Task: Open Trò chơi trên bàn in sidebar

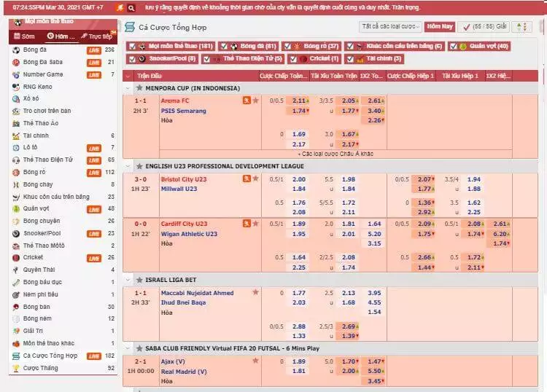Action: tap(47, 111)
